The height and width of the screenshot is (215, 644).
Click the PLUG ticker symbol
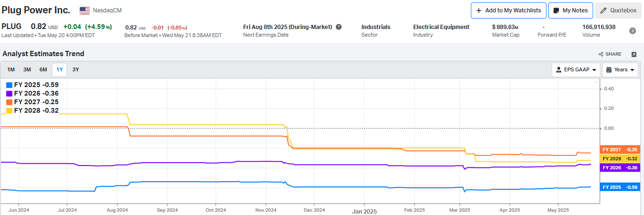click(11, 27)
